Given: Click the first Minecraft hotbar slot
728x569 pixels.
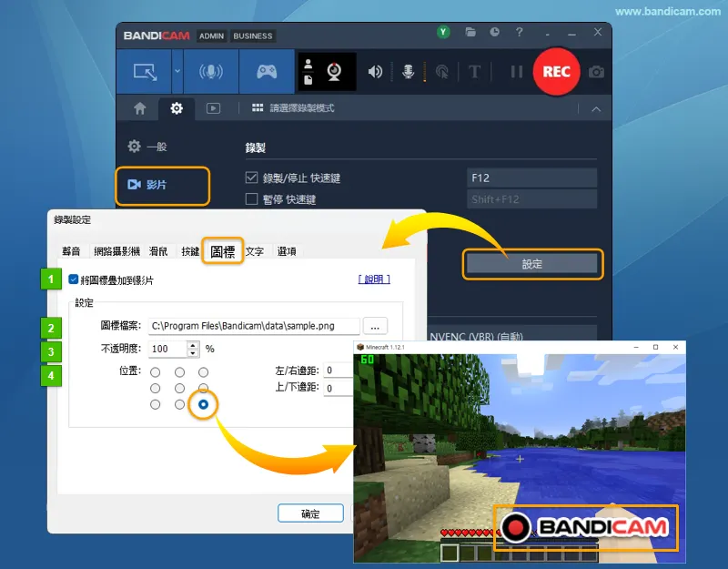Looking at the screenshot, I should coord(450,553).
